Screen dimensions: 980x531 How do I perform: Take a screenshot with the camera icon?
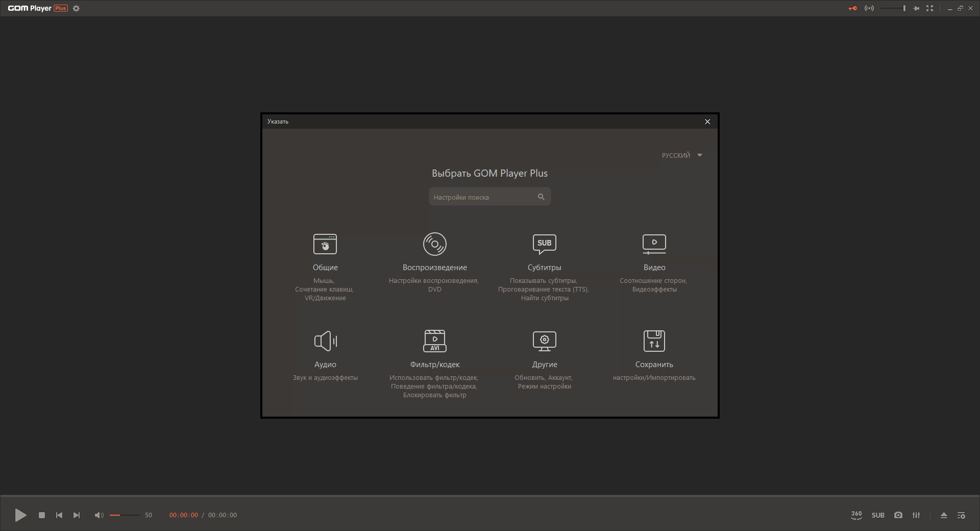point(898,515)
